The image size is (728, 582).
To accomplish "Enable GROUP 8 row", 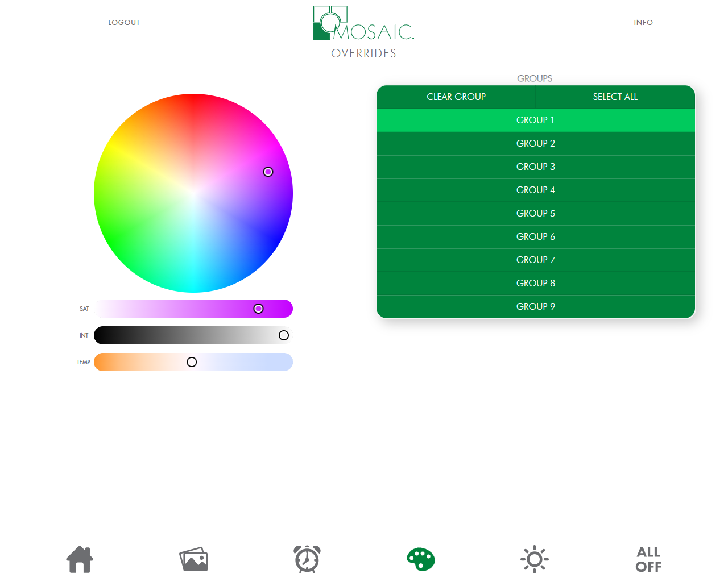I will pyautogui.click(x=536, y=283).
